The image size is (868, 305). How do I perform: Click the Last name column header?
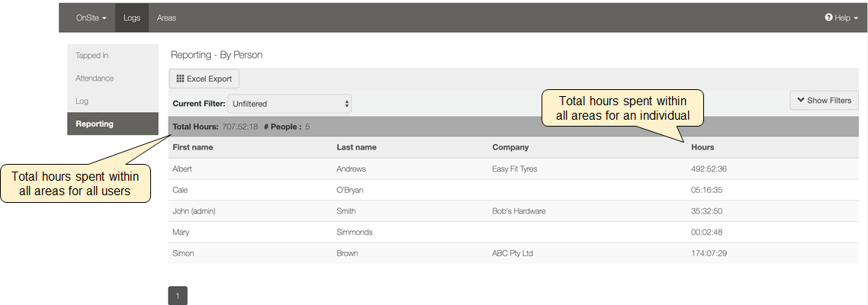356,147
